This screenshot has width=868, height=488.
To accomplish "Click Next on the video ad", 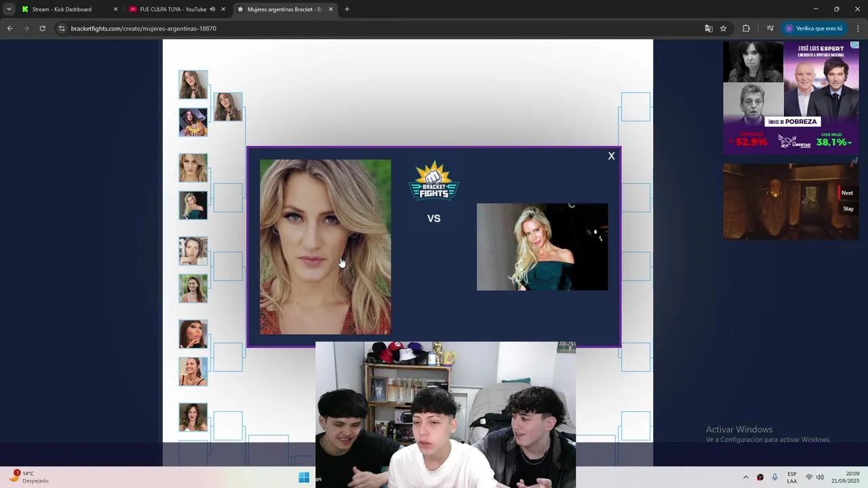I will tap(847, 193).
